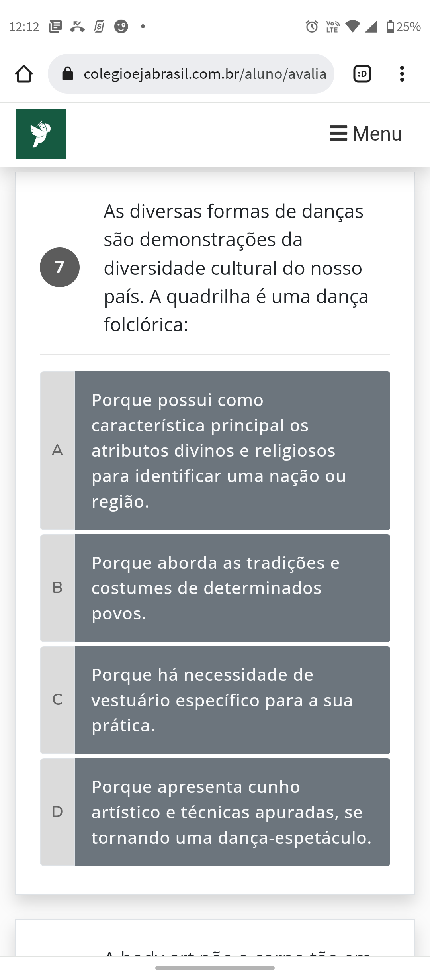Tap the missed call notification icon
Image resolution: width=430 pixels, height=980 pixels.
(x=77, y=27)
